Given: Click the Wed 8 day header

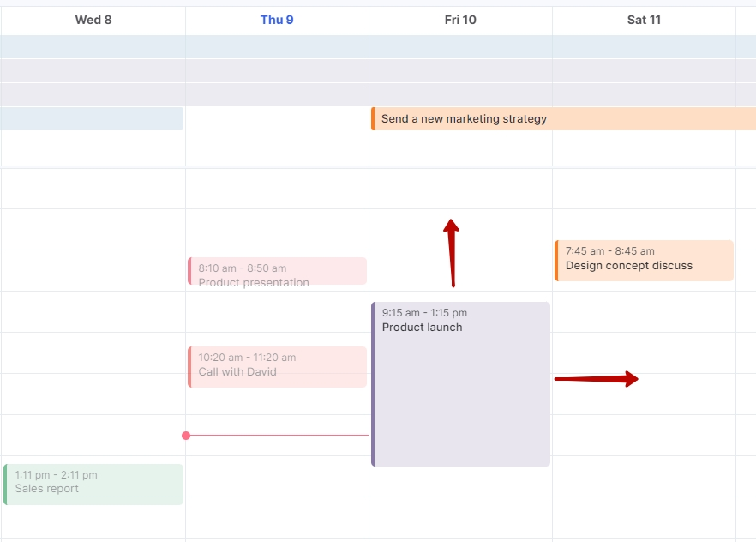Looking at the screenshot, I should point(93,20).
